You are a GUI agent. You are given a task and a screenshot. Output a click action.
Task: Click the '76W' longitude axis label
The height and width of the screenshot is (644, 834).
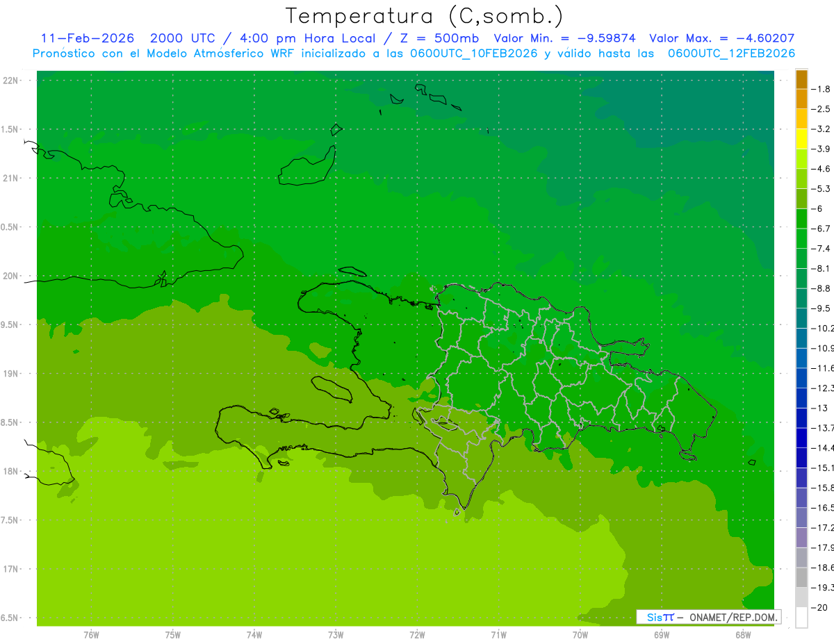point(91,635)
